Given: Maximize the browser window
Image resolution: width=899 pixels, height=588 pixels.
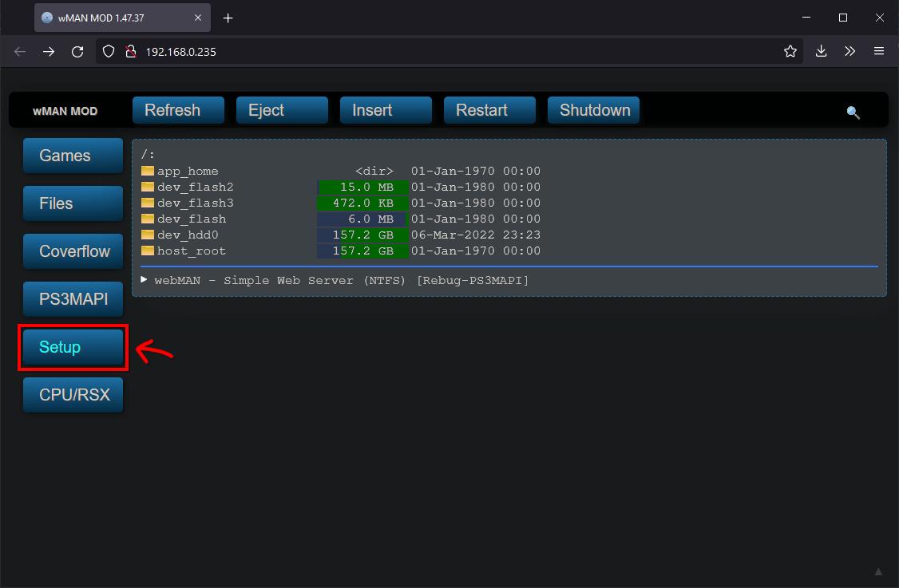Looking at the screenshot, I should tap(843, 18).
